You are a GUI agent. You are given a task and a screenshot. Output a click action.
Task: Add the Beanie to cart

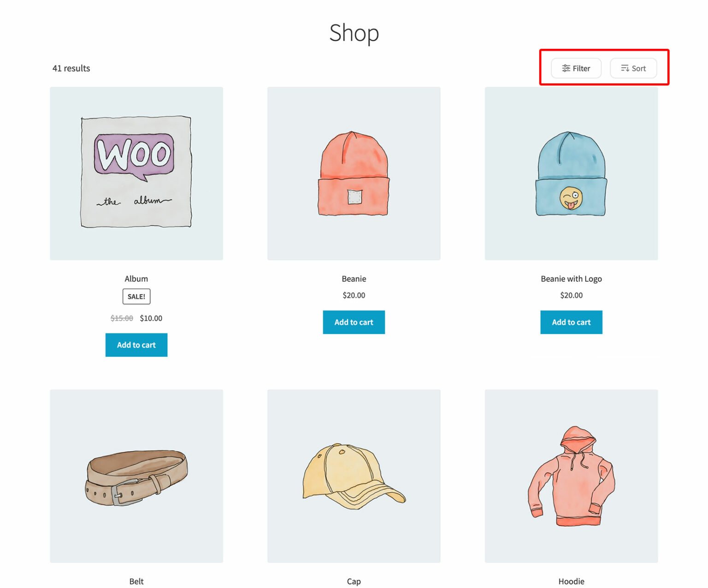click(354, 322)
